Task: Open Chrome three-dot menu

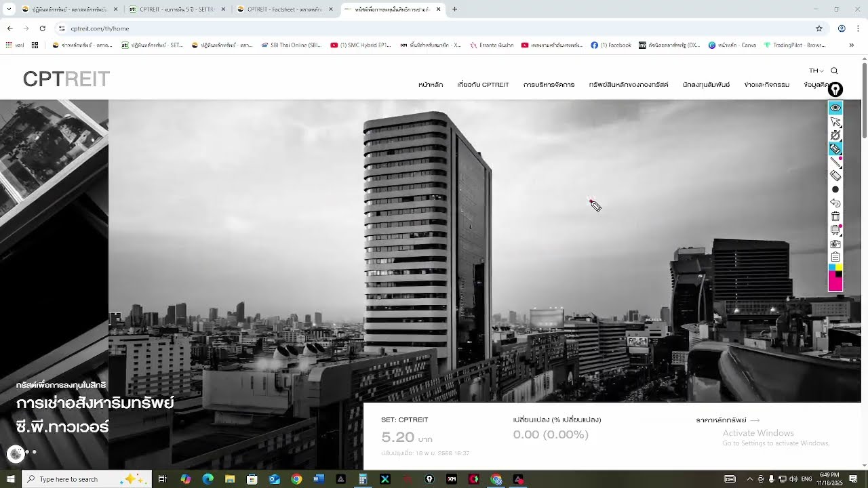Action: tap(858, 28)
